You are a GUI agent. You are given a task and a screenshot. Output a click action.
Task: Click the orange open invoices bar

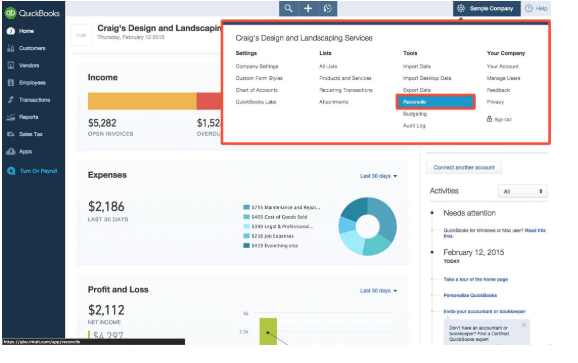(142, 101)
